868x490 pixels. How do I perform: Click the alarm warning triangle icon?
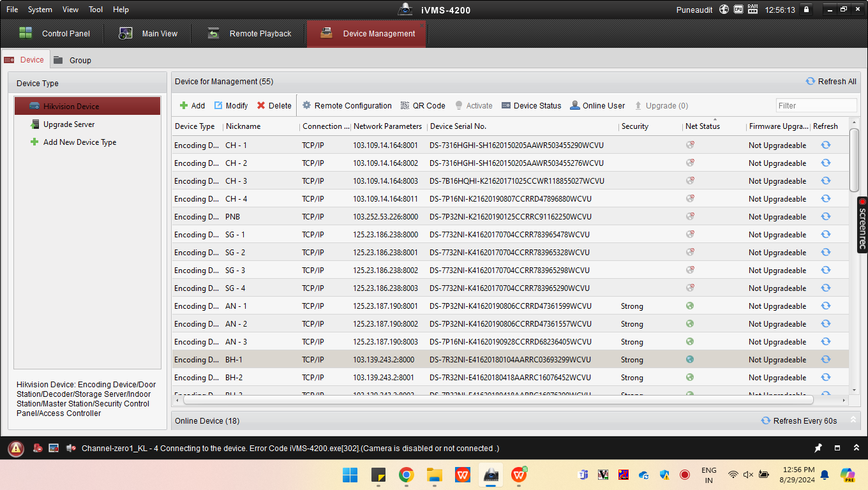pyautogui.click(x=16, y=449)
